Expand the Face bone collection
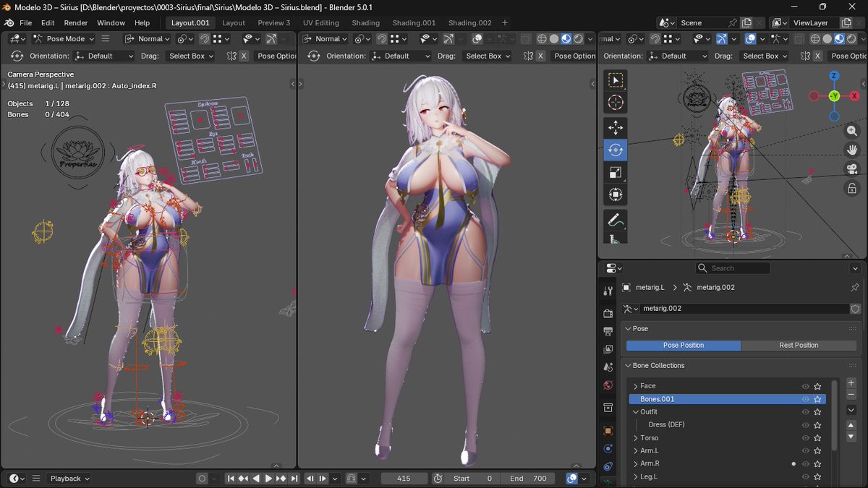Screen dimensions: 868x488 point(636,386)
